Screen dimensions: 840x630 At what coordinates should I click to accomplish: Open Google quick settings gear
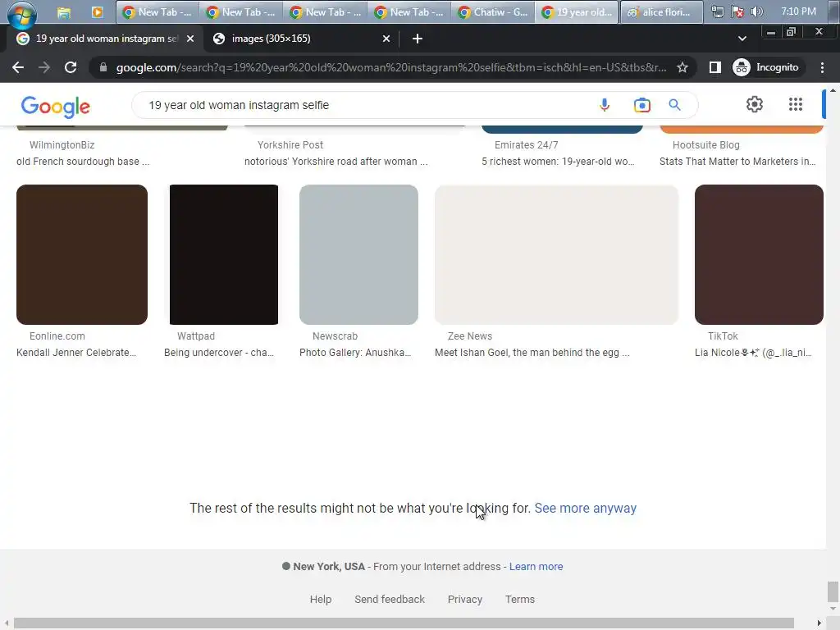coord(755,104)
